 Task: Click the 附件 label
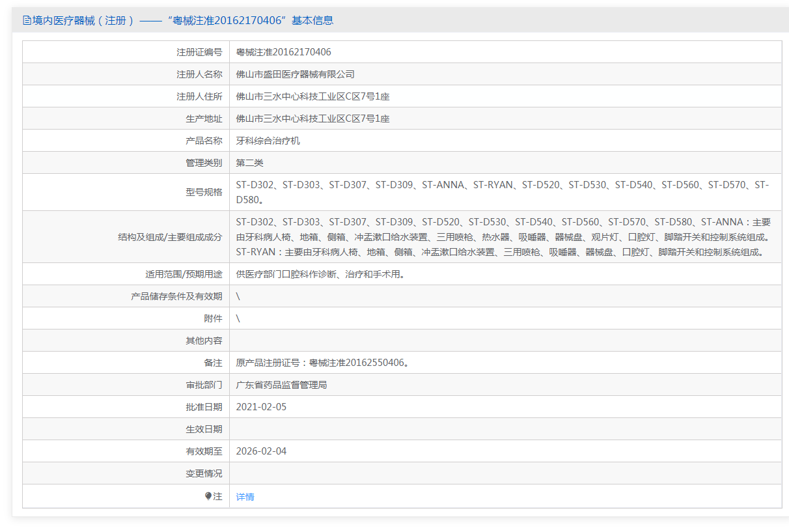(x=213, y=318)
